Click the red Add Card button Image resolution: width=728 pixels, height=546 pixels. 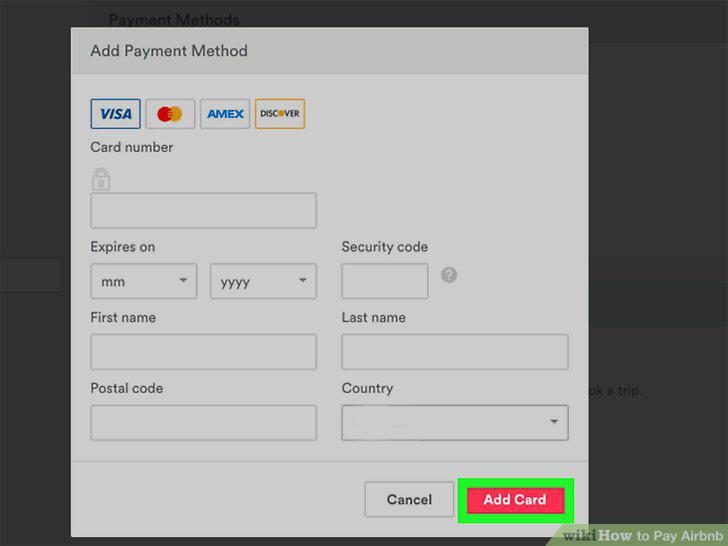(515, 500)
